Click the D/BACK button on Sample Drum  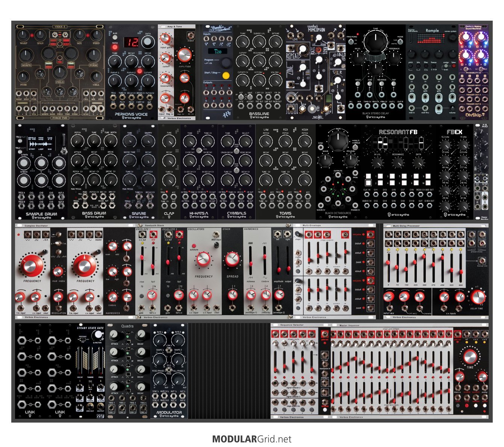tap(23, 180)
